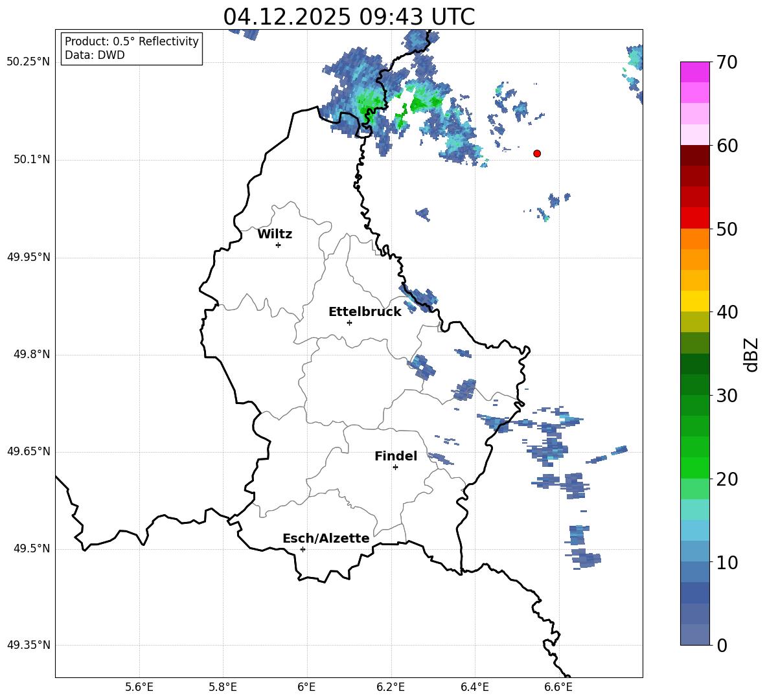Screen dimensions: 767x700
Task: Click the dark green 30 dBZ colorbar segment
Action: (x=694, y=385)
